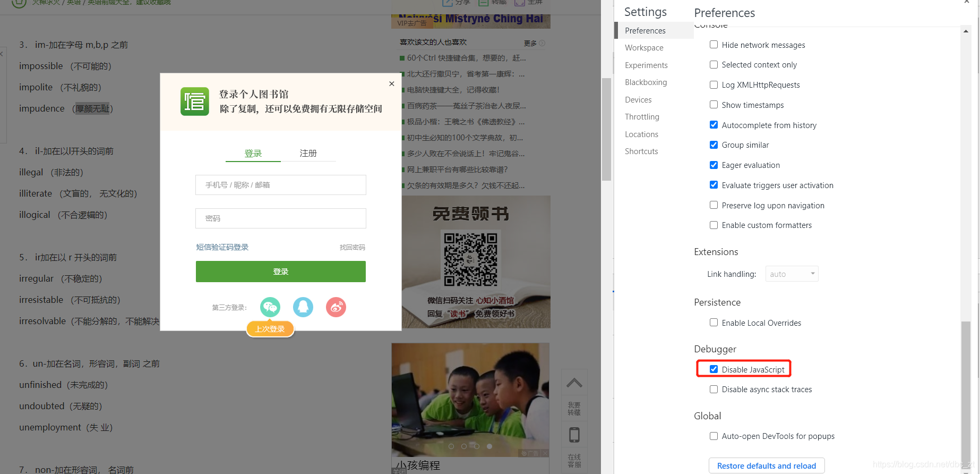The width and height of the screenshot is (980, 474).
Task: Open article 多少人败在不会说话上
Action: pos(466,153)
